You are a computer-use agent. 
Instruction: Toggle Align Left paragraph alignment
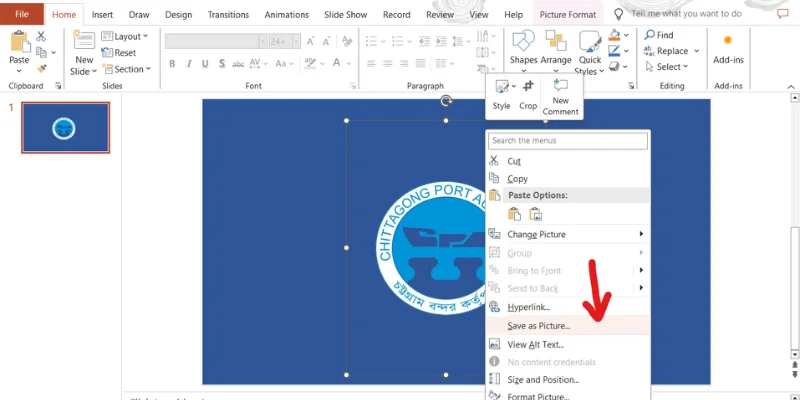pyautogui.click(x=371, y=64)
